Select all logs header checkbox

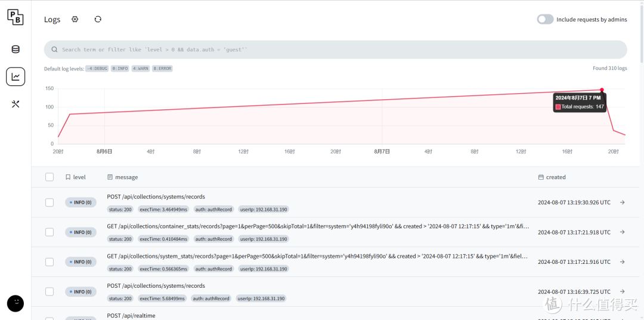click(49, 177)
